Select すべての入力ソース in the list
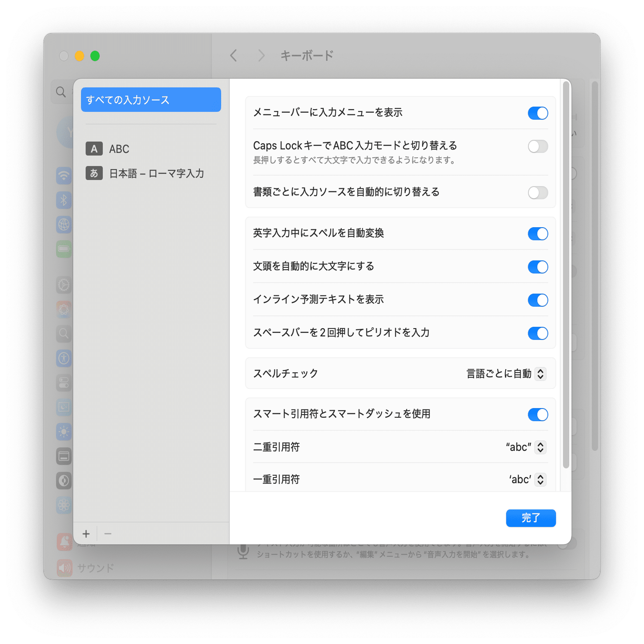 coord(151,99)
